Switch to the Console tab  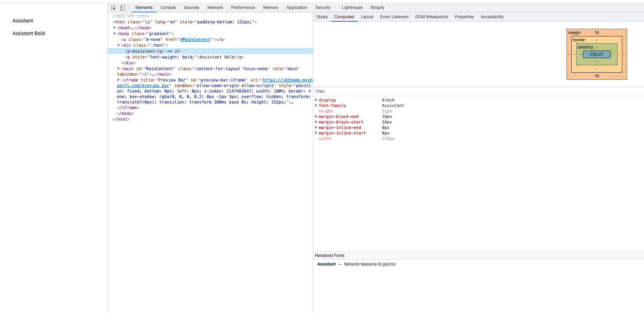point(168,8)
